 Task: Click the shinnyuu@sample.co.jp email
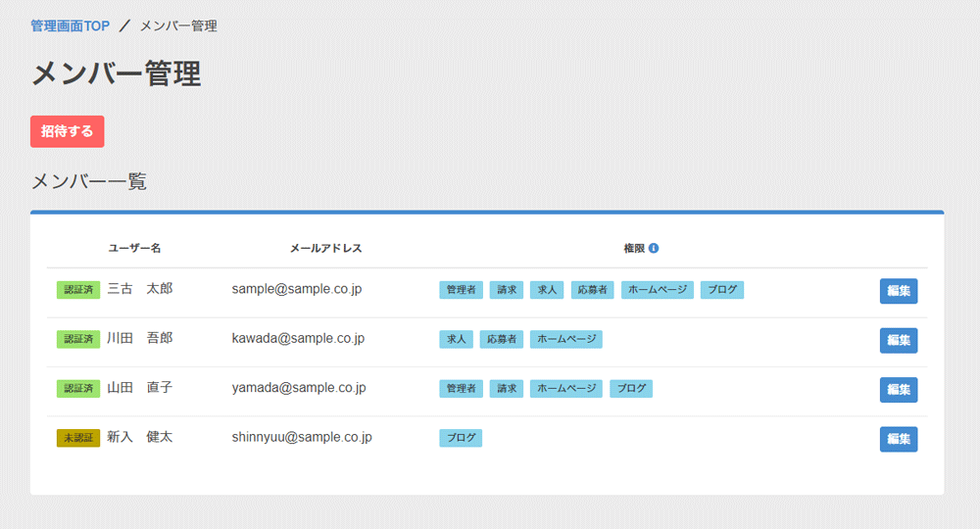pos(302,437)
